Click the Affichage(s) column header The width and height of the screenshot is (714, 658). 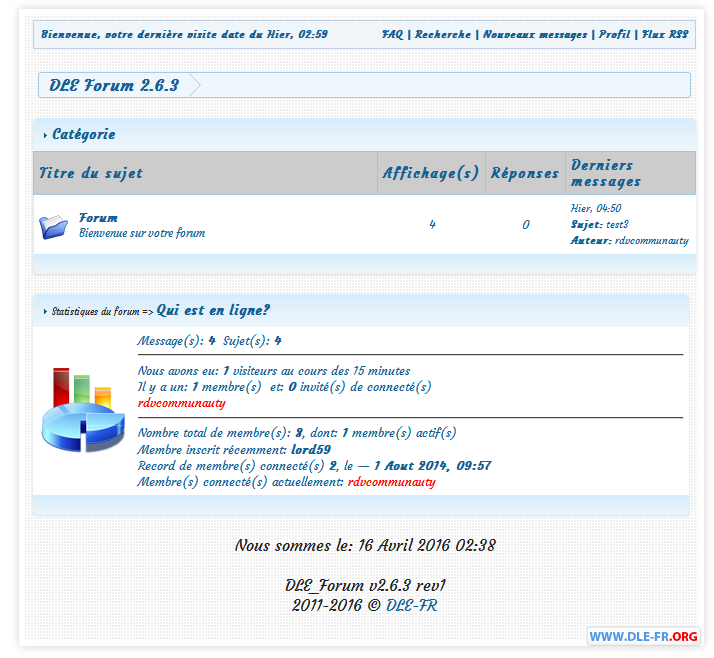click(431, 173)
